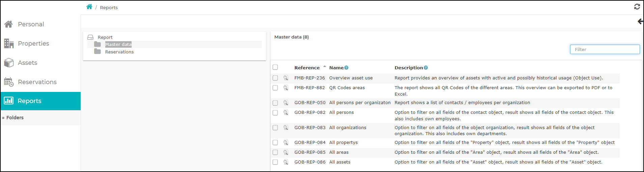Click into the Filter input field
This screenshot has height=172, width=644.
(605, 49)
